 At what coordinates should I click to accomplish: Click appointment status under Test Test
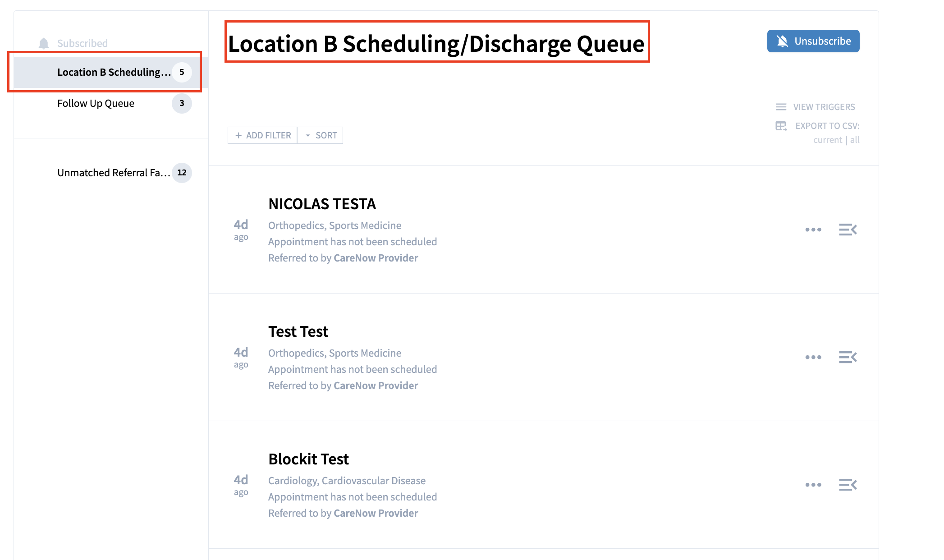[353, 369]
